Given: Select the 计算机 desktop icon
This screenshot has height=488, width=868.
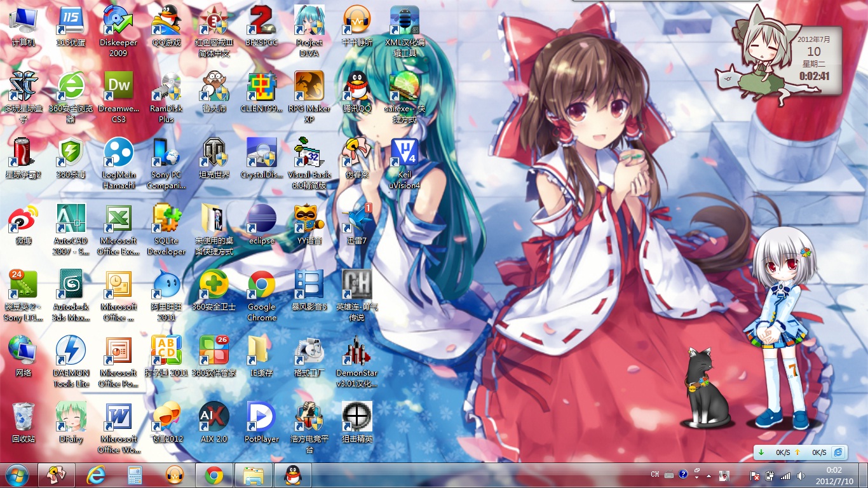Looking at the screenshot, I should (24, 25).
